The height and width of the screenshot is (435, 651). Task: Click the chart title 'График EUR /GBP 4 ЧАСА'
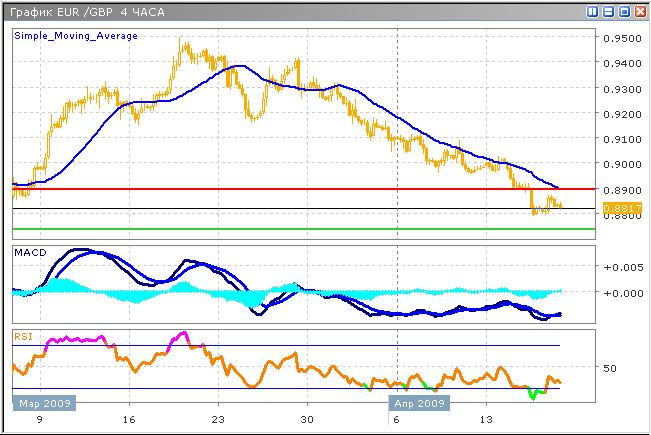point(76,11)
